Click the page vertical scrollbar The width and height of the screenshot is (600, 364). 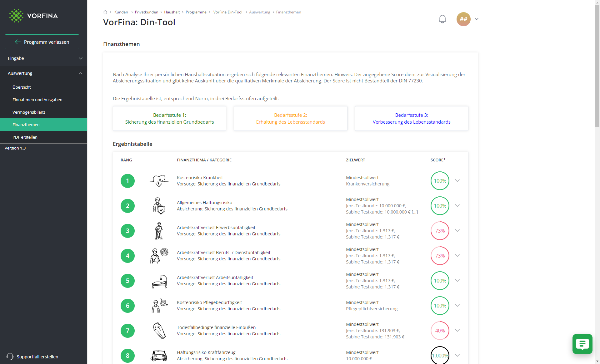[597, 66]
